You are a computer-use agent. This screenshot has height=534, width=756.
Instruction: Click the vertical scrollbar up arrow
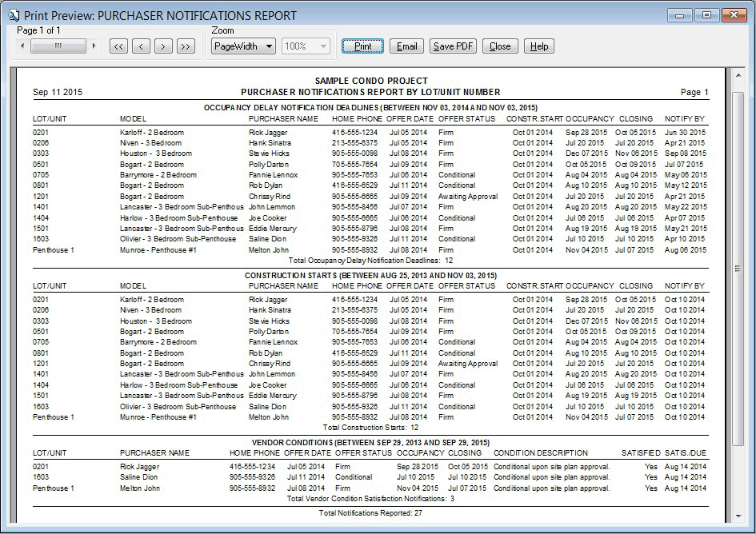(738, 76)
